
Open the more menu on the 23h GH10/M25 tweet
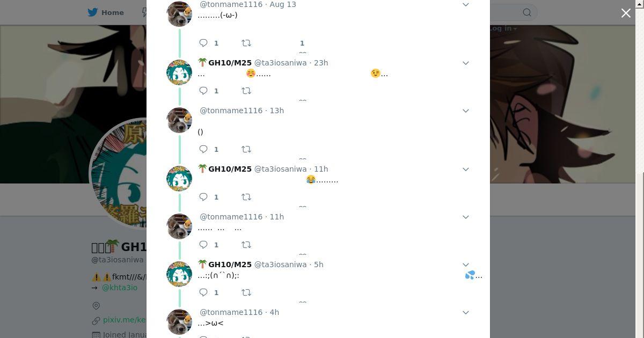(466, 63)
